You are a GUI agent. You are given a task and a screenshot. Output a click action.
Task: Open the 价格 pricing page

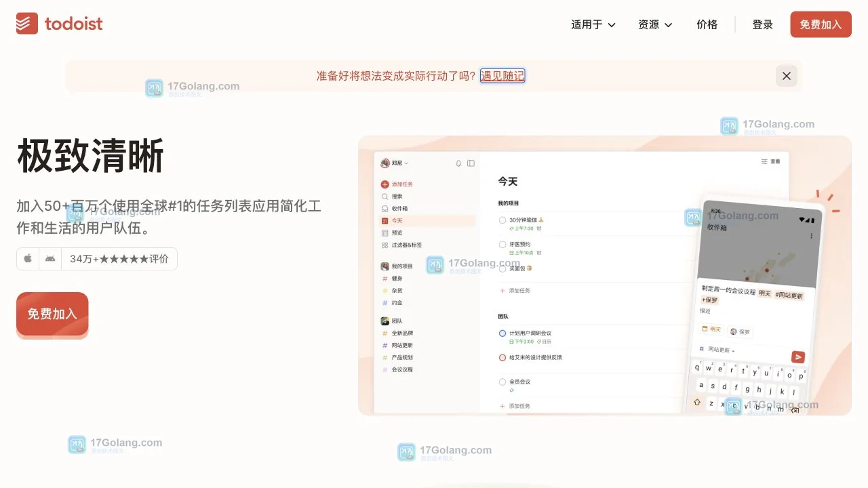(x=707, y=24)
